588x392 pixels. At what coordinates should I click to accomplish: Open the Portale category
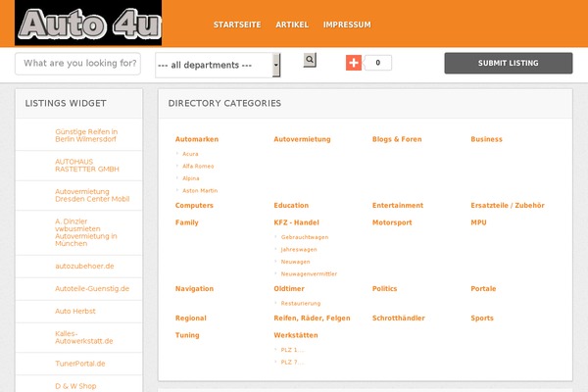click(483, 288)
